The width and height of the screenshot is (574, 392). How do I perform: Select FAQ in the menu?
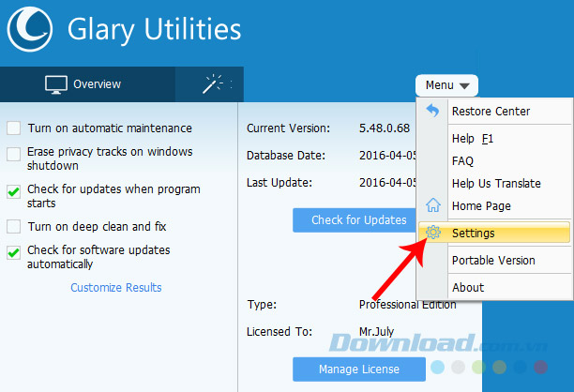point(462,161)
